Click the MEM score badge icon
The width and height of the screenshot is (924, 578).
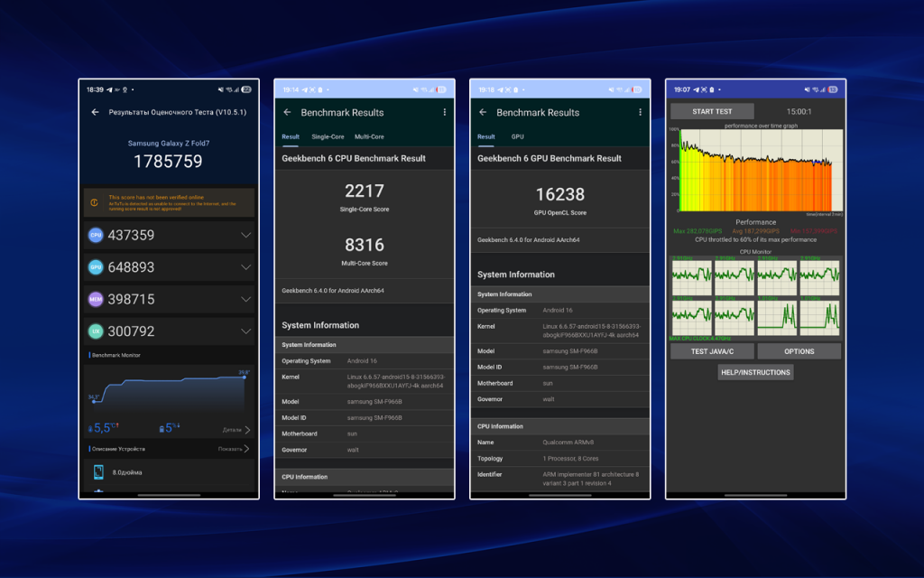(x=96, y=299)
